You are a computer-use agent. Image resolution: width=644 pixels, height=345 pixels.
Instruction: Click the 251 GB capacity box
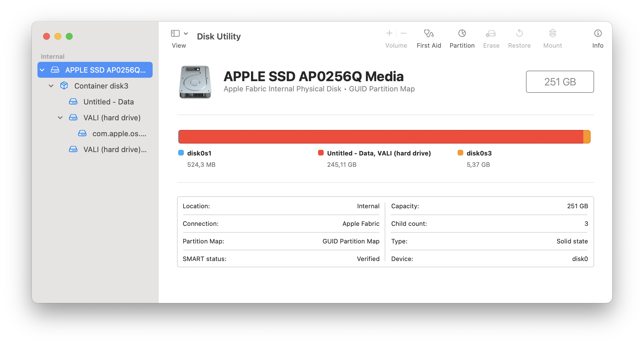pyautogui.click(x=559, y=82)
